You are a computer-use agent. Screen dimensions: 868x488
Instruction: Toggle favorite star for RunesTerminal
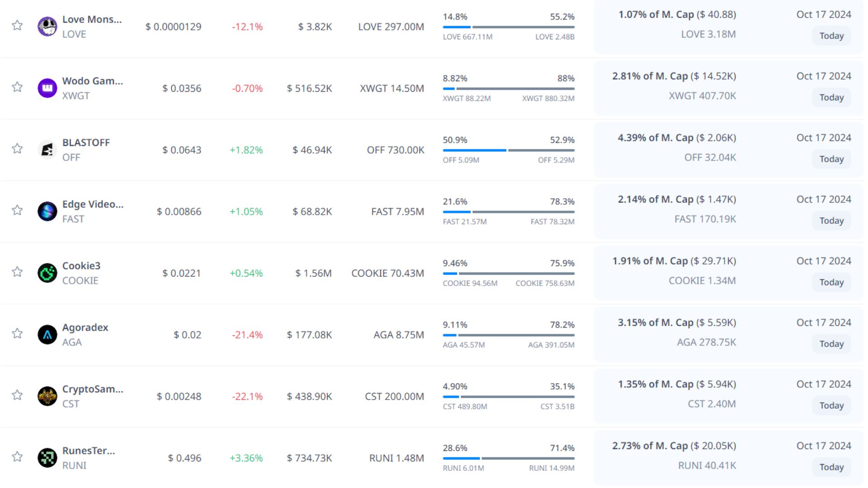17,457
